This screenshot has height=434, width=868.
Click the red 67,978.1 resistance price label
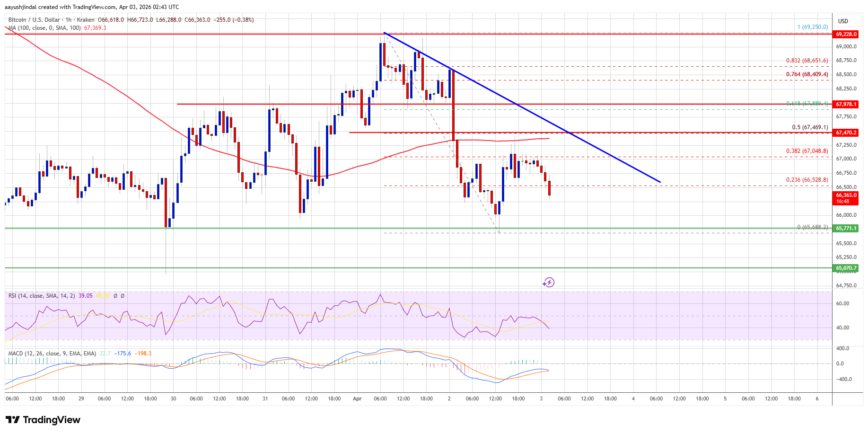click(x=846, y=104)
